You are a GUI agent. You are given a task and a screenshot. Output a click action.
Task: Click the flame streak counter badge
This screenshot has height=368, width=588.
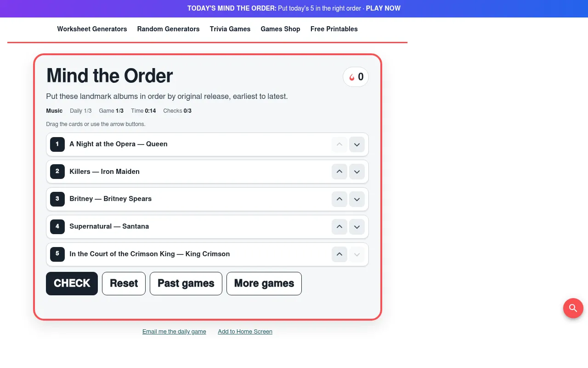[x=356, y=77]
